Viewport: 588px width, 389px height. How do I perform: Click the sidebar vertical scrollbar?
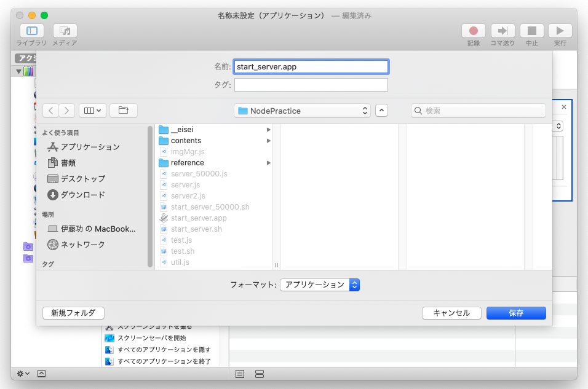(150, 197)
